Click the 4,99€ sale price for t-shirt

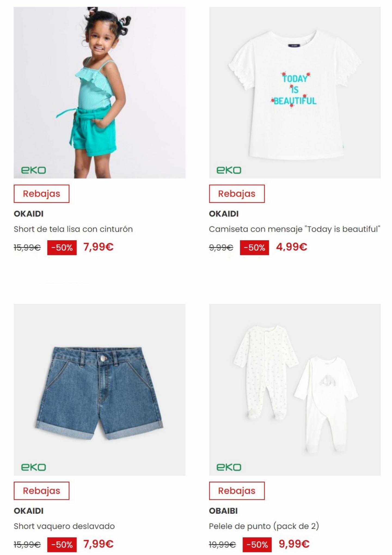point(292,247)
